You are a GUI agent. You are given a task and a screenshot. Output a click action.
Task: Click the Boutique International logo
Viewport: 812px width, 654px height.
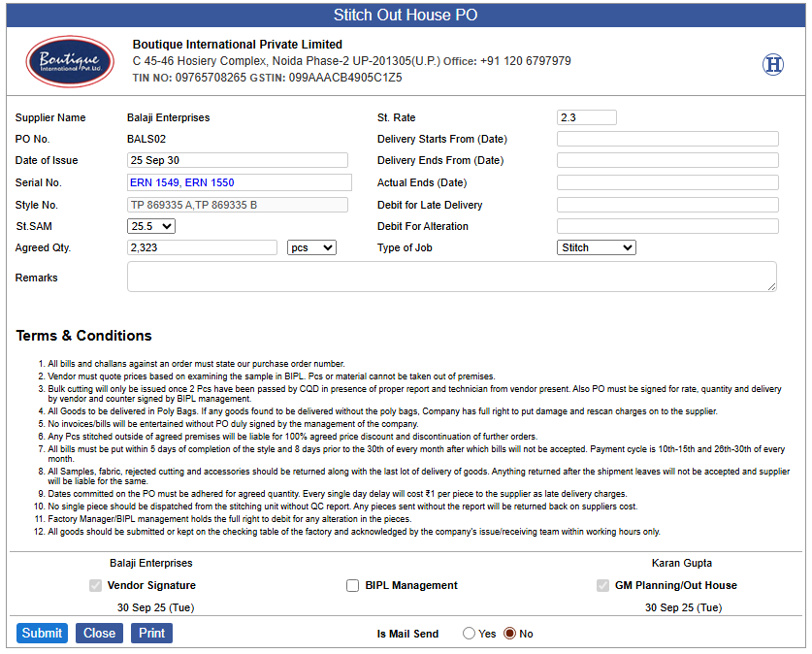pyautogui.click(x=70, y=61)
